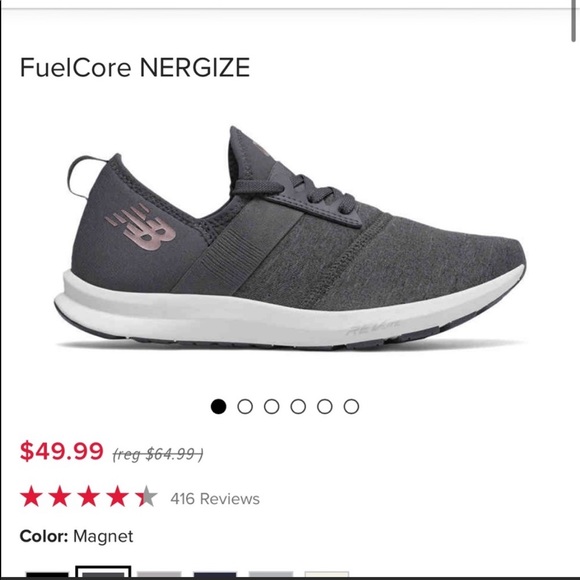Show the third product image via dot
The width and height of the screenshot is (580, 580).
[x=272, y=407]
